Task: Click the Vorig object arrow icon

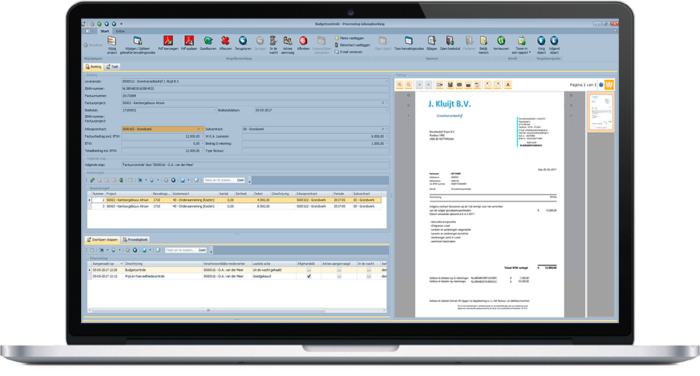Action: (541, 41)
